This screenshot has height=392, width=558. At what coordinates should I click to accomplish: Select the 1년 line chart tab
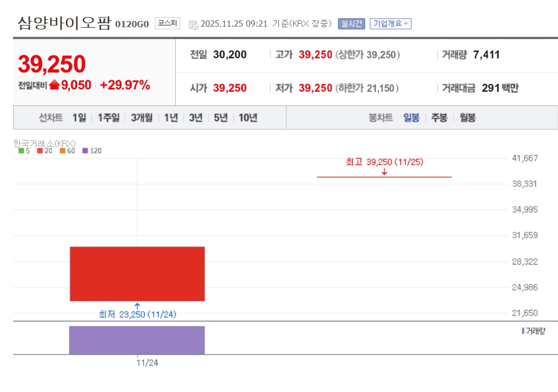coord(171,118)
